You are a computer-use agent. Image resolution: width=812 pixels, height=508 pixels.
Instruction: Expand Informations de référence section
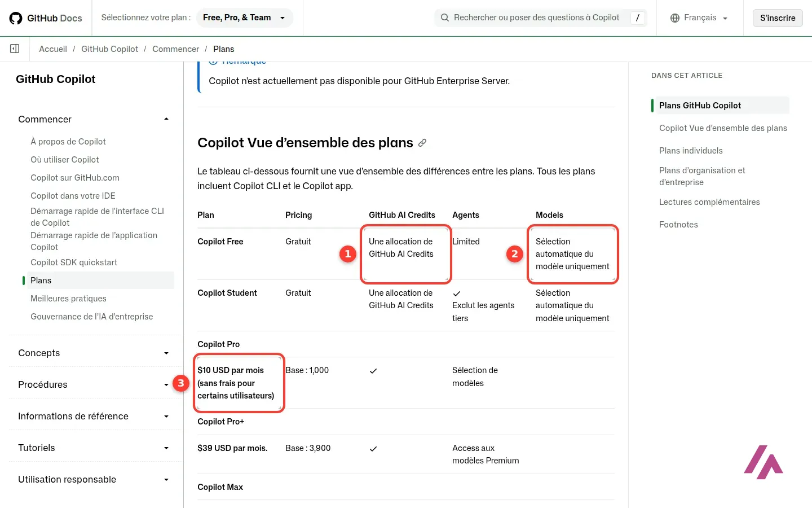[94, 416]
